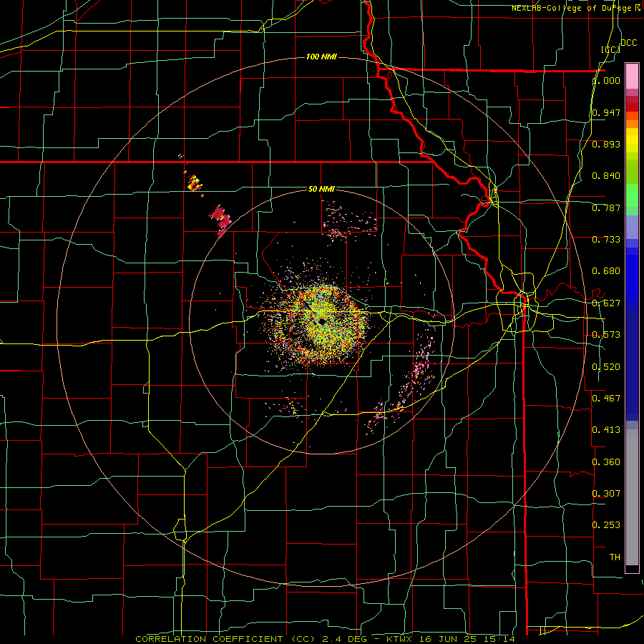Click the TH threshold label on the scale

pos(615,557)
